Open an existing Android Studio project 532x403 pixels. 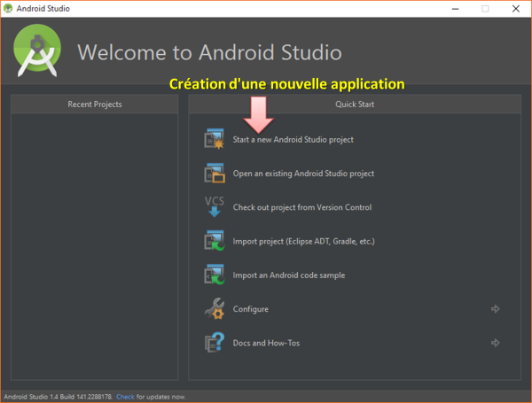303,174
